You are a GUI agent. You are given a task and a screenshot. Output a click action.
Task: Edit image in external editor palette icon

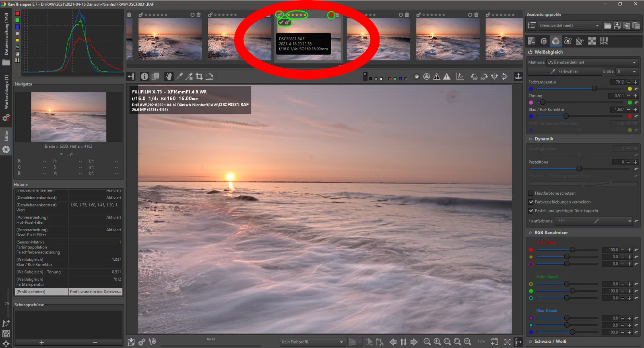tap(153, 342)
